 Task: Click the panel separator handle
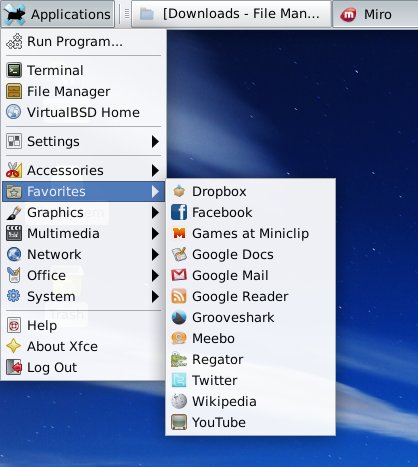click(127, 14)
